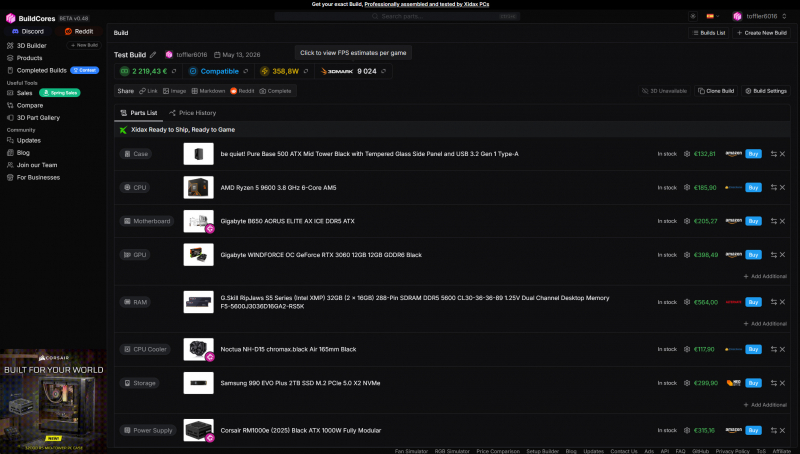Share build as Image
Image resolution: width=800 pixels, height=454 pixels.
pos(174,91)
